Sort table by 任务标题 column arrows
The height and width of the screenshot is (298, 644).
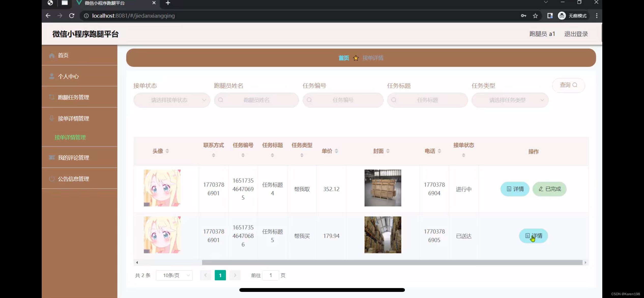point(272,155)
